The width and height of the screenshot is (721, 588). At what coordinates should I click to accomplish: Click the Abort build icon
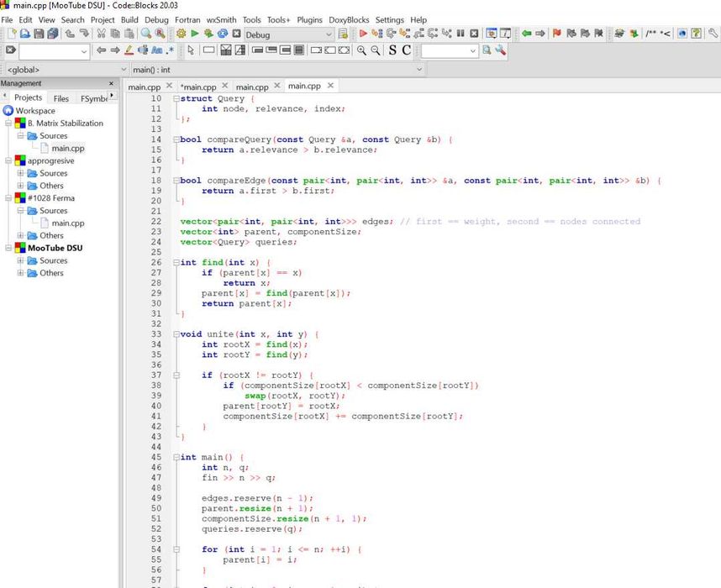[237, 34]
